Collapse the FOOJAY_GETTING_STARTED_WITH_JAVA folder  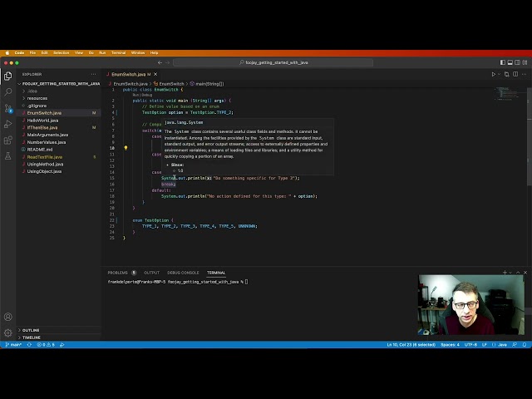click(x=58, y=84)
